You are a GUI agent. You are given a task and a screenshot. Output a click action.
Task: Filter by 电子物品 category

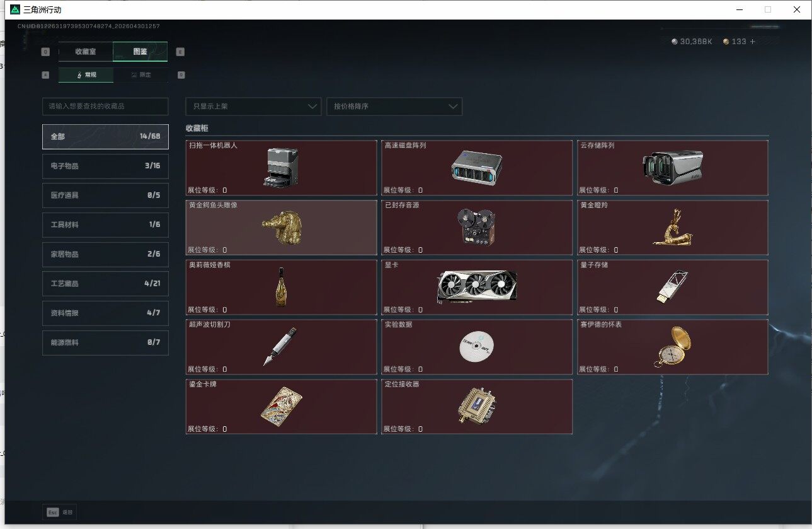coord(105,166)
